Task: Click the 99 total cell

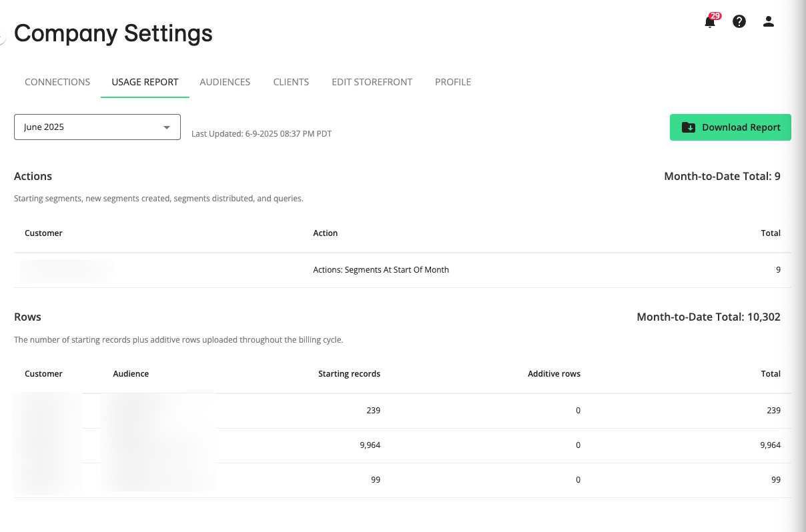Action: click(776, 480)
